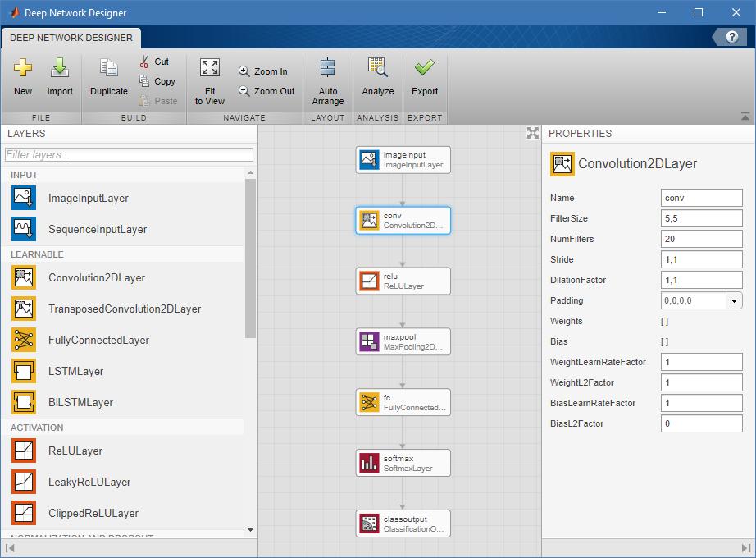Click the canvas fit-to-screen corner icon
The image size is (756, 558).
[x=532, y=133]
